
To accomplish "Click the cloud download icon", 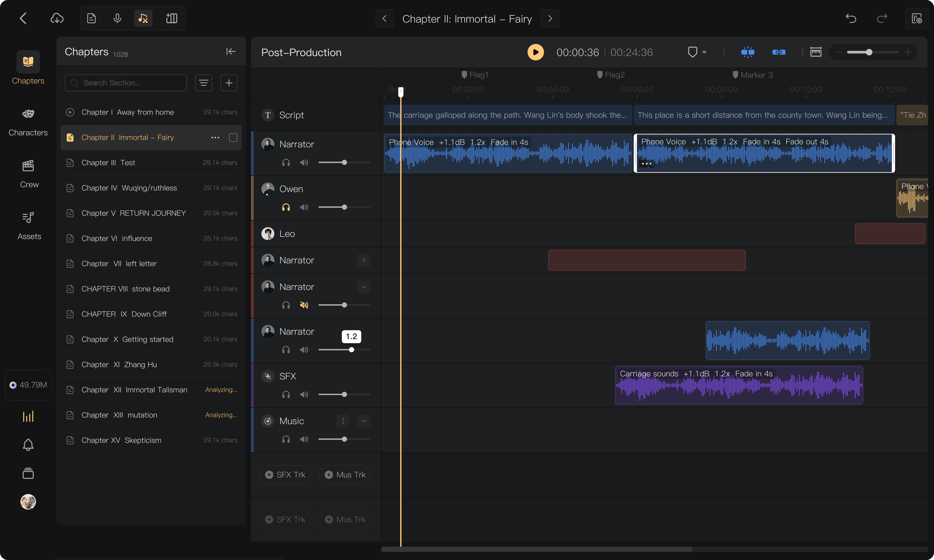I will [x=57, y=18].
